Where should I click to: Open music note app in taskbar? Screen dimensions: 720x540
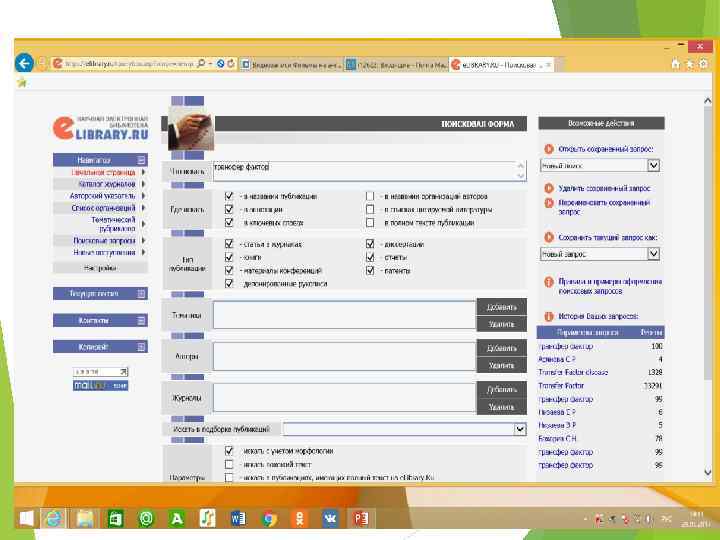pyautogui.click(x=208, y=519)
